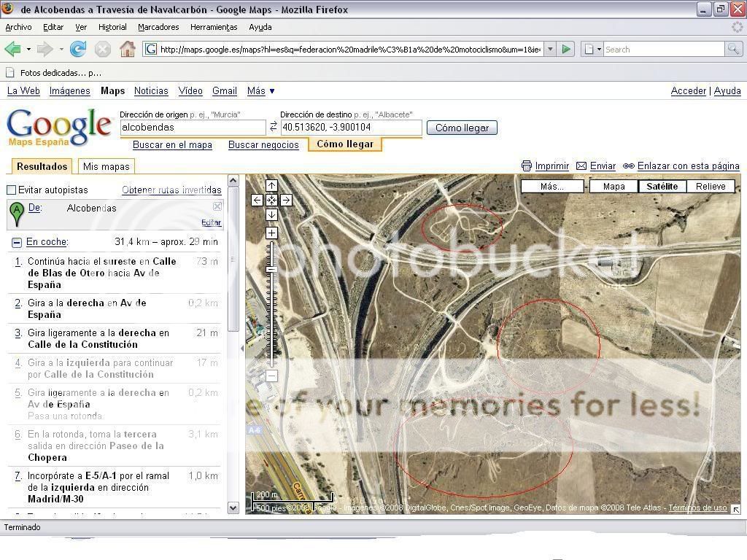Open the Más dropdown in Google navigation
747x560 pixels.
[260, 91]
